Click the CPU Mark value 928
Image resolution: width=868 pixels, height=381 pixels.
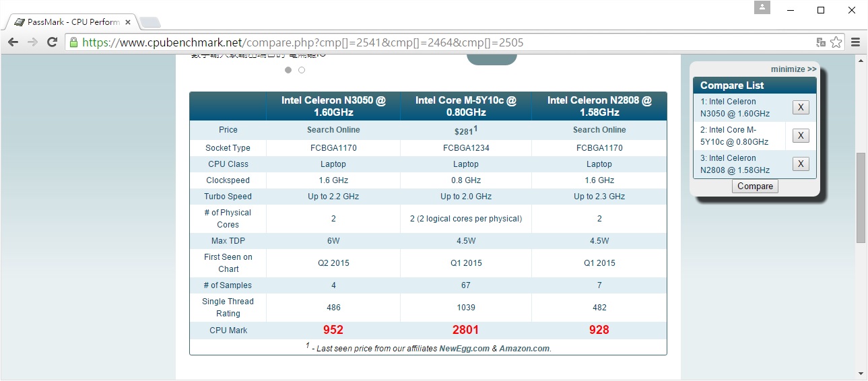(x=599, y=330)
